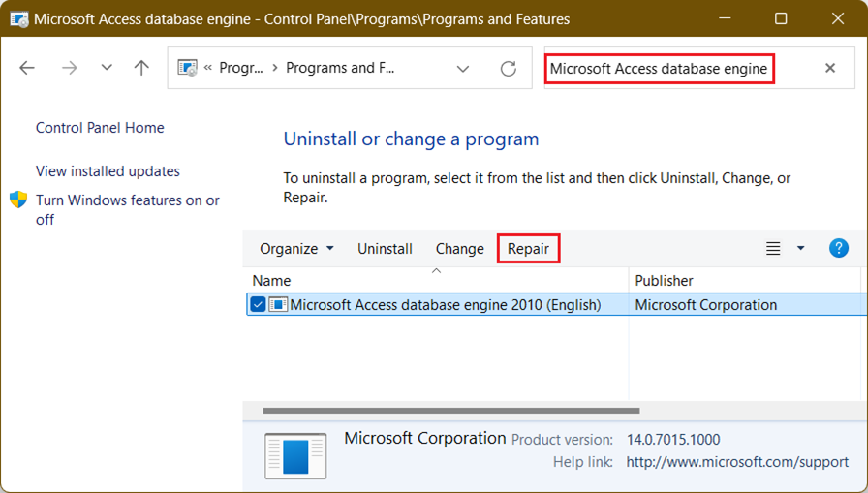Maximize the Programs and Features window

(x=781, y=18)
